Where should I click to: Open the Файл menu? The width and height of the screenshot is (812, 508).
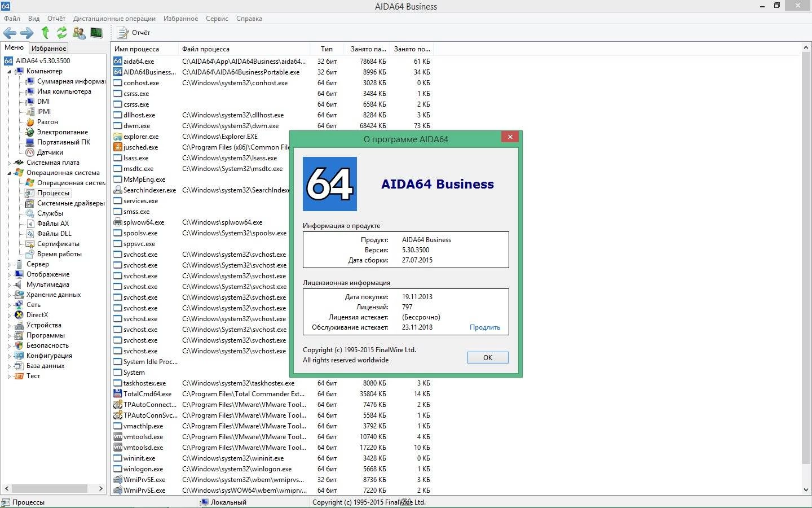pyautogui.click(x=12, y=19)
